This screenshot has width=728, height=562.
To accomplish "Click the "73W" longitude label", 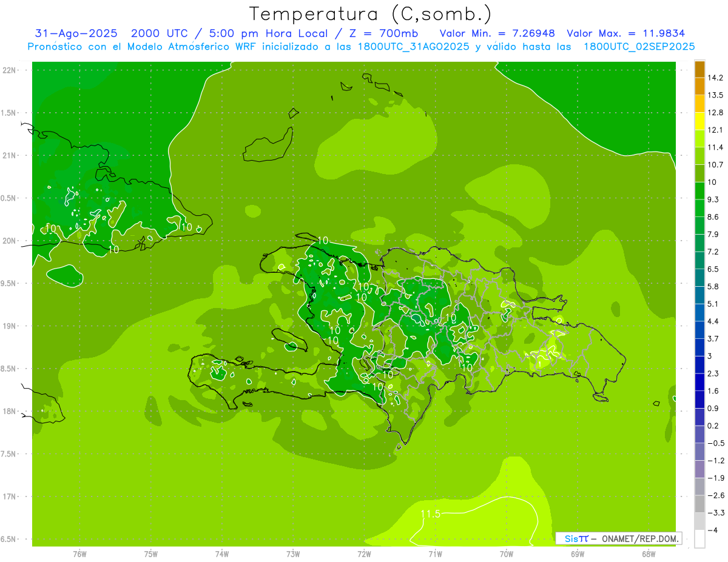I will point(293,554).
